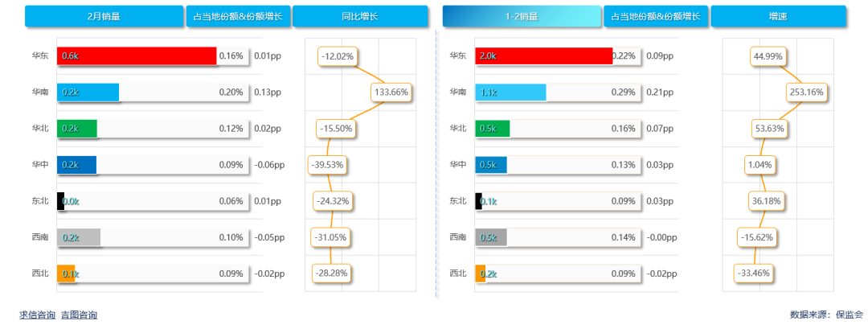
Task: Click the left 占当地份额&份额增长 header
Action: pyautogui.click(x=238, y=16)
